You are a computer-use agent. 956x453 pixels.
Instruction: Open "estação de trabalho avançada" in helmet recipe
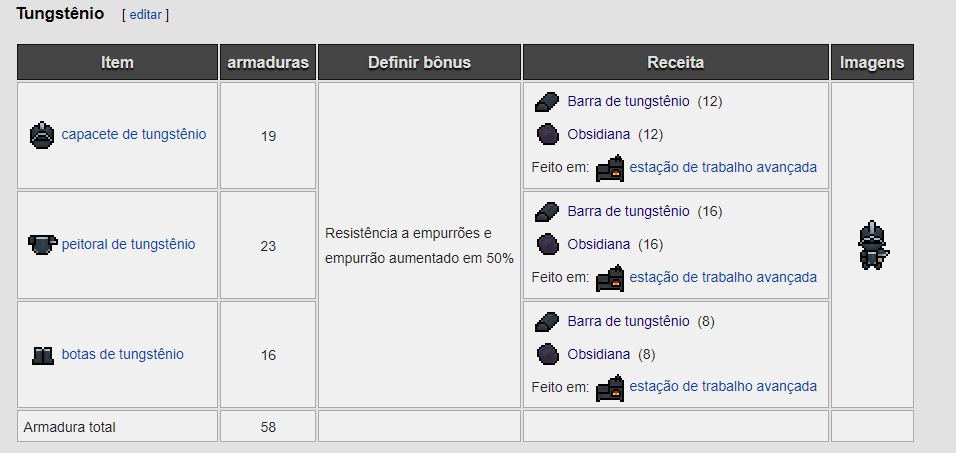click(x=723, y=167)
